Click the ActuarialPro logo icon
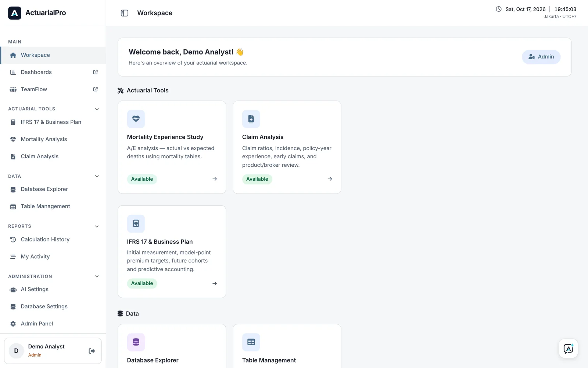The width and height of the screenshot is (588, 368). point(15,13)
